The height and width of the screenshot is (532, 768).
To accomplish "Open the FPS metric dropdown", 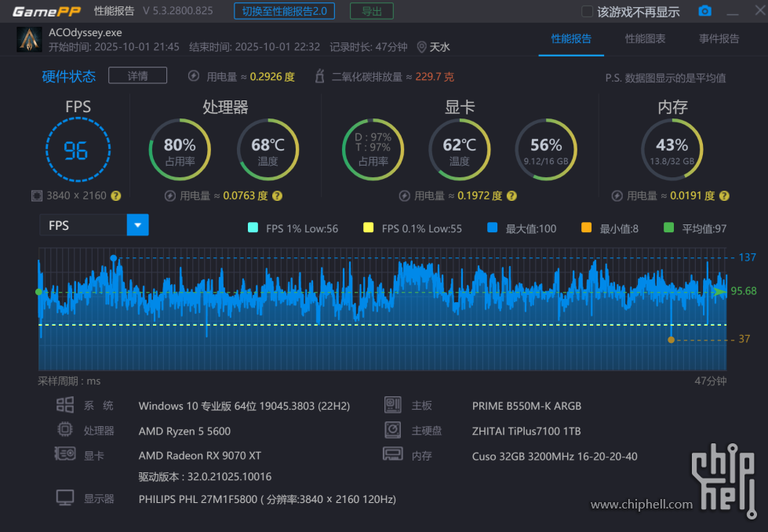I will coord(137,225).
